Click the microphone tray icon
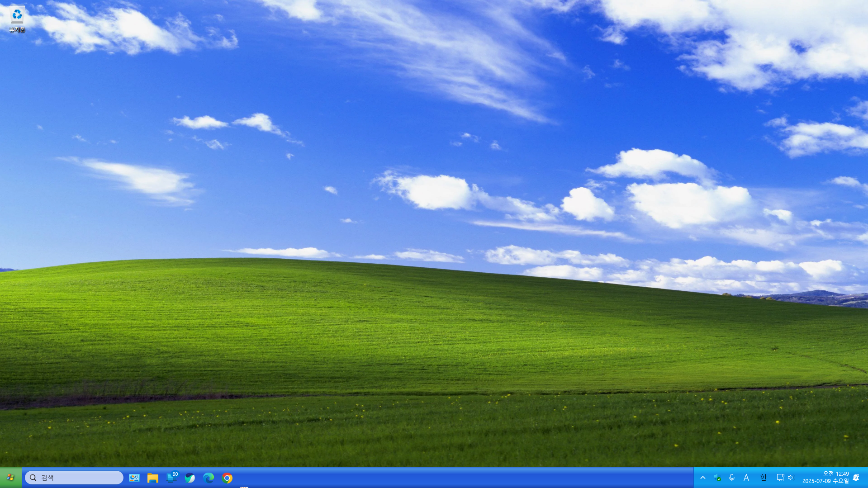The height and width of the screenshot is (488, 868). click(732, 478)
